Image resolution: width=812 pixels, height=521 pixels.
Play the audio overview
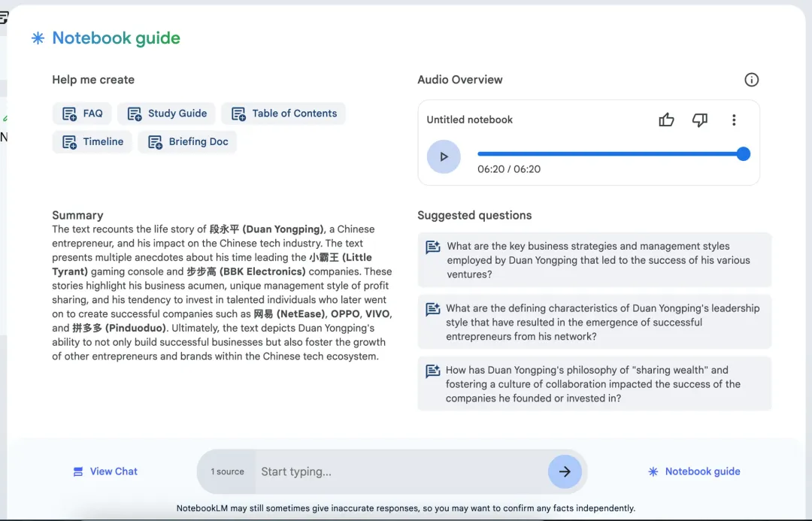[x=444, y=156]
